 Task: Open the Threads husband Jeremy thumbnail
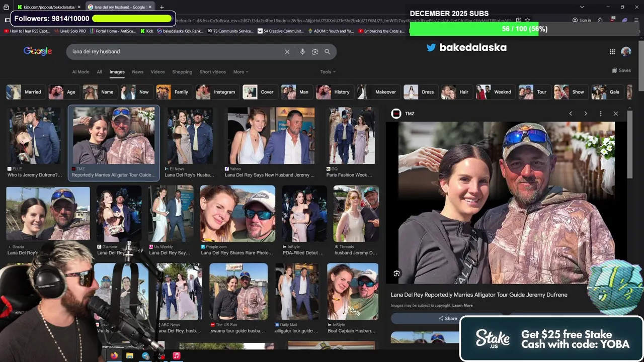point(356,214)
